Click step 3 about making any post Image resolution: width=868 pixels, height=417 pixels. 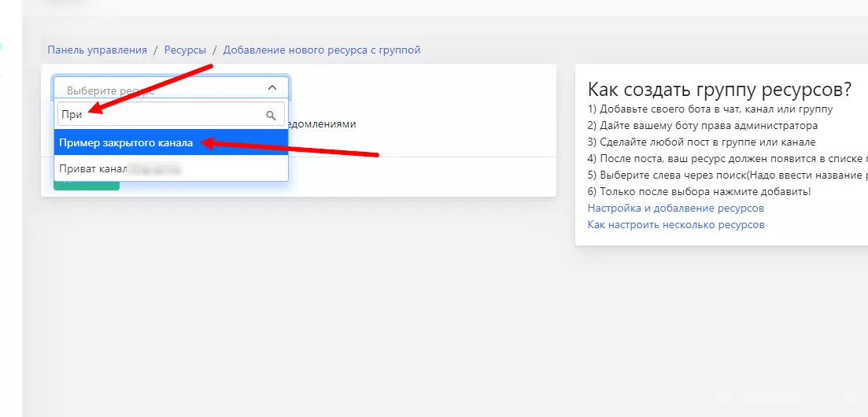pyautogui.click(x=701, y=142)
